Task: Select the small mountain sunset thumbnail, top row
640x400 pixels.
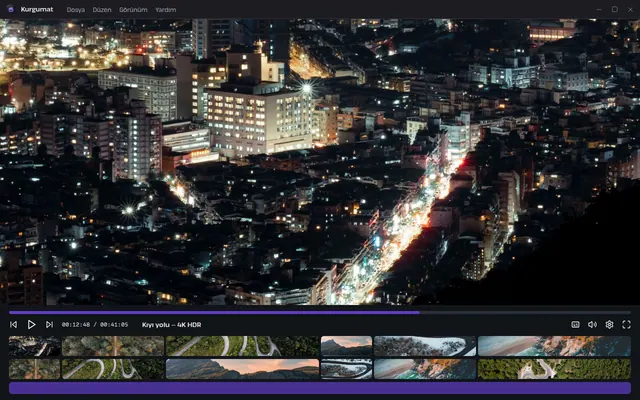Action: [x=347, y=346]
